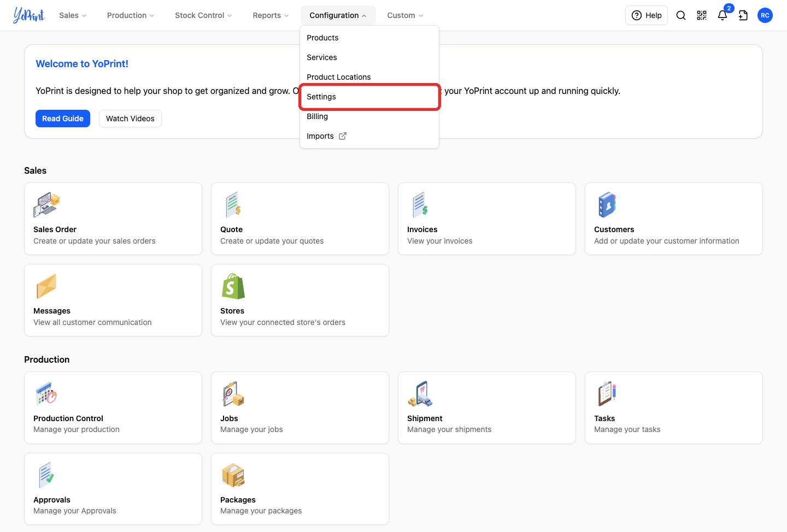This screenshot has height=532, width=787.
Task: Click the Tasks clipboard icon
Action: point(607,394)
